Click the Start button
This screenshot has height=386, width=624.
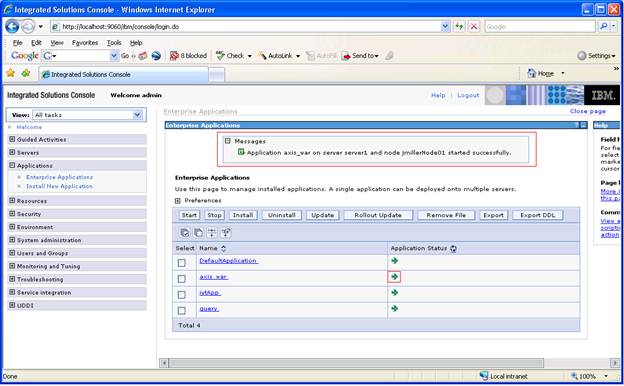click(x=189, y=215)
